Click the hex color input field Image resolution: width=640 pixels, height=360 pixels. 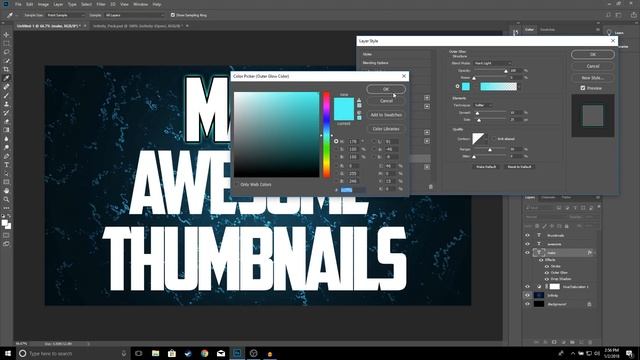click(x=353, y=190)
